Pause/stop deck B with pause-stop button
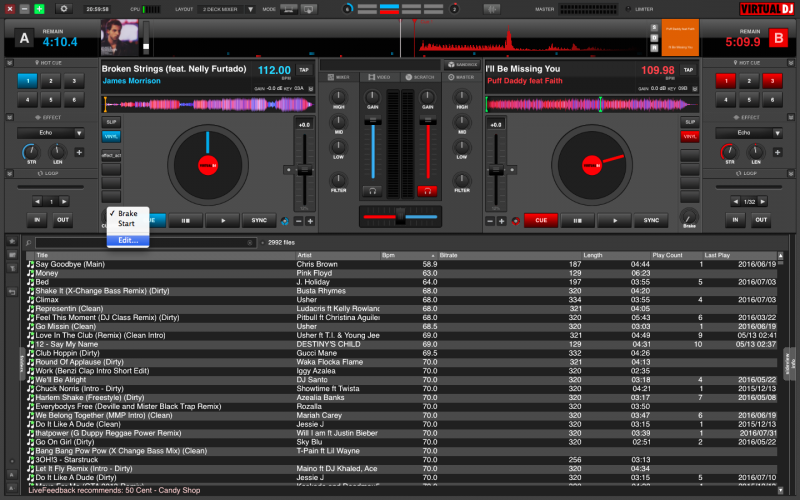Viewport: 800px width, 500px height. tap(578, 220)
